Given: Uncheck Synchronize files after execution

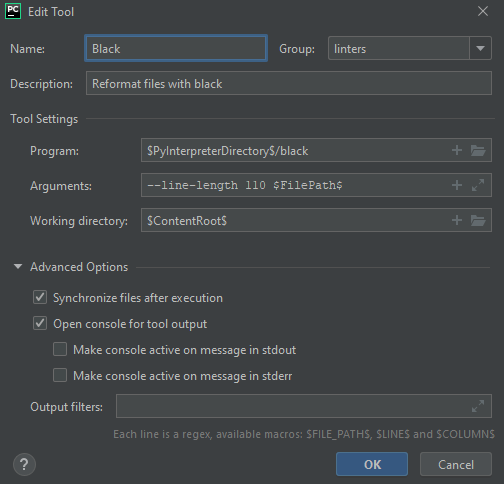Looking at the screenshot, I should click(40, 297).
